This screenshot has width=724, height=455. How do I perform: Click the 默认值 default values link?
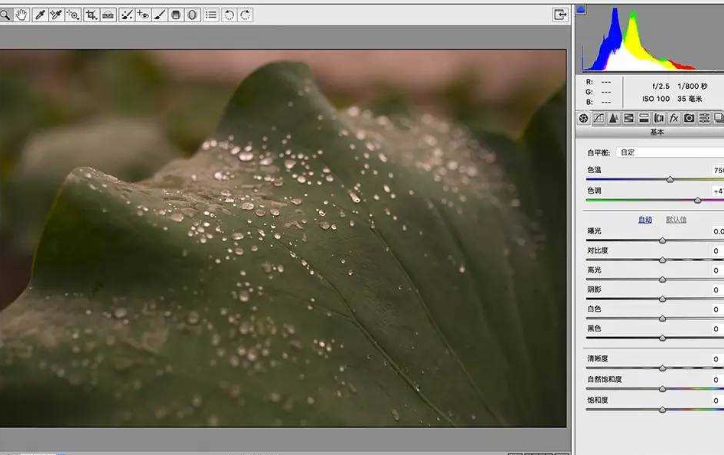676,220
